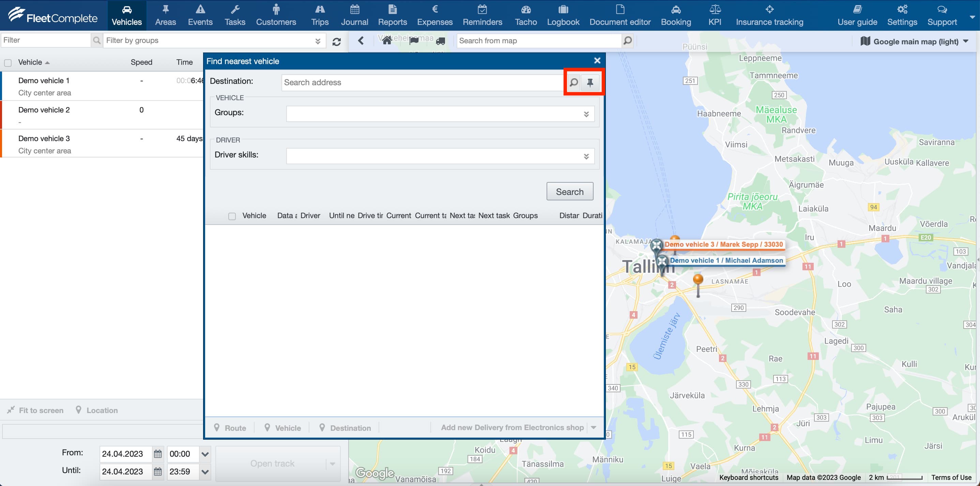This screenshot has width=980, height=486.
Task: Click the Search button in dialog
Action: (569, 192)
